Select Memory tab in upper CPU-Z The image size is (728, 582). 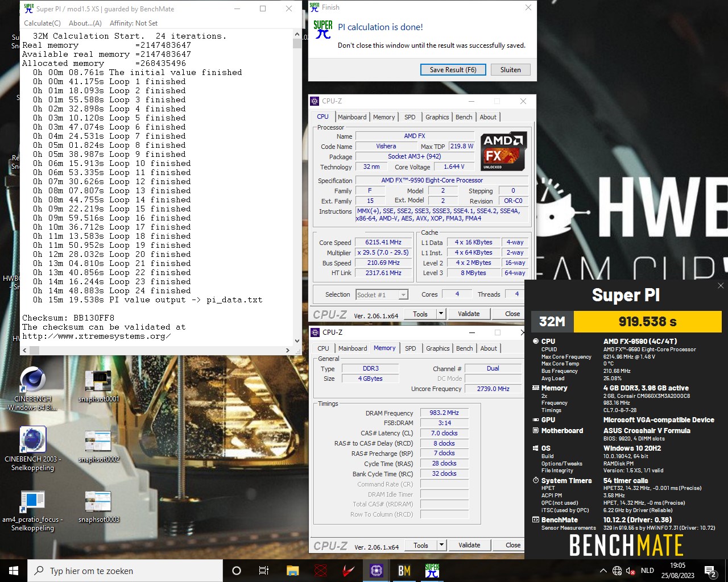[x=384, y=117]
